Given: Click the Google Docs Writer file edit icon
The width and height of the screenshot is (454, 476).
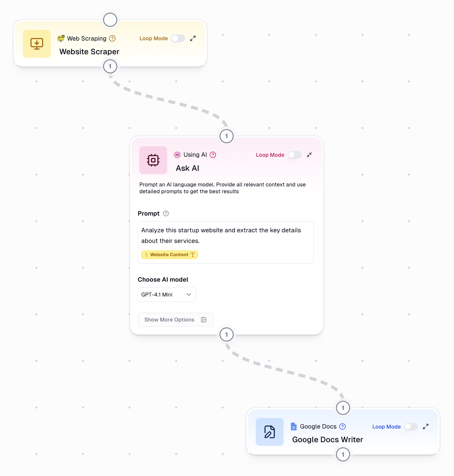Looking at the screenshot, I should coord(270,432).
